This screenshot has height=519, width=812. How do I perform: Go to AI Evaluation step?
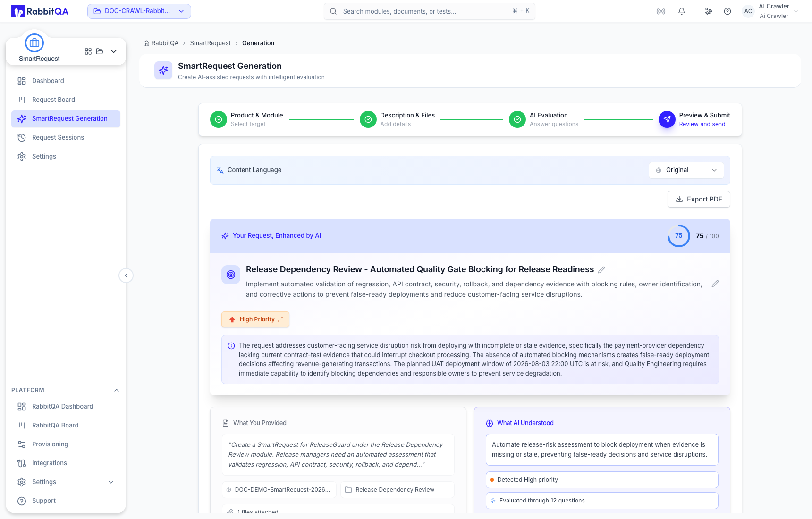(543, 119)
